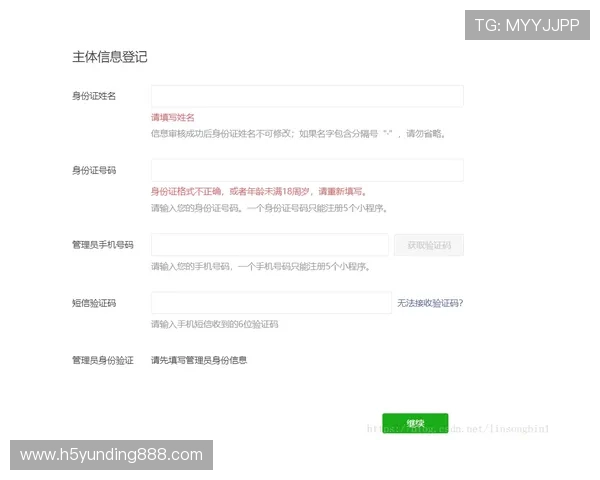Select the 管理员手机号码 input field
Viewport: 600px width, 480px height.
coord(270,245)
